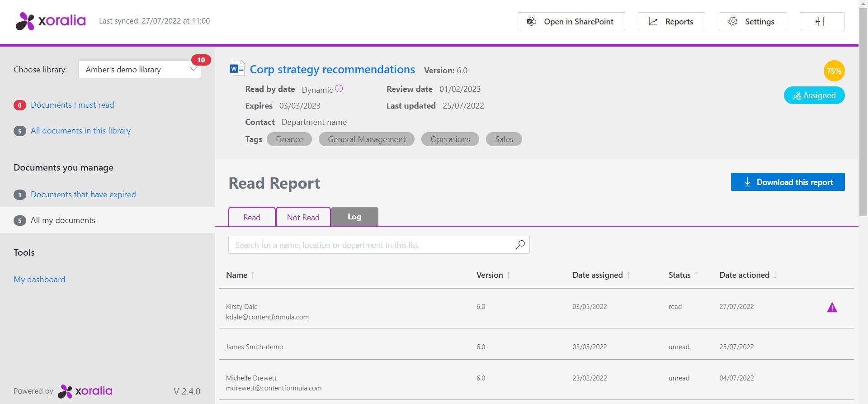Click Last synced timestamp text
This screenshot has width=868, height=404.
[154, 21]
